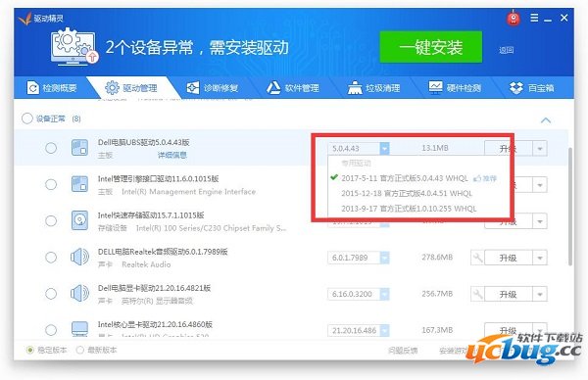
Task: Click the green 一键安装 button
Action: tap(431, 47)
